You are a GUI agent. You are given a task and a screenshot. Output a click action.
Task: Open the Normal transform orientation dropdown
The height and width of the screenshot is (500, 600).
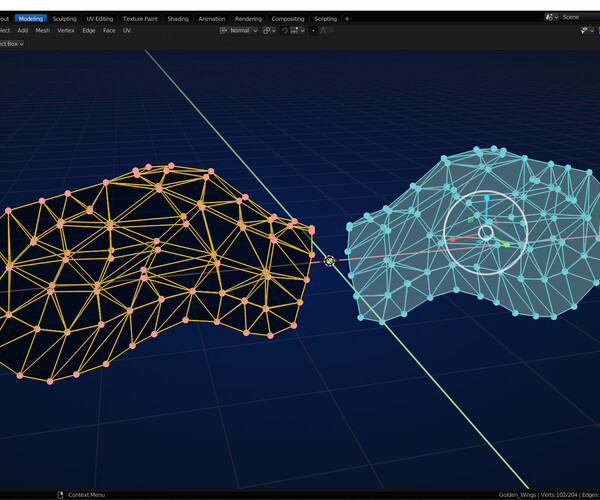click(239, 31)
